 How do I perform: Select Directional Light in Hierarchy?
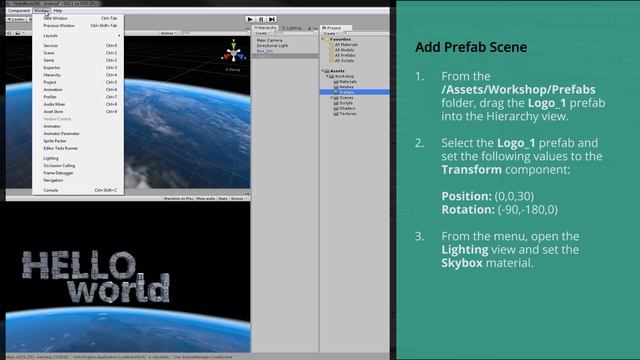272,46
